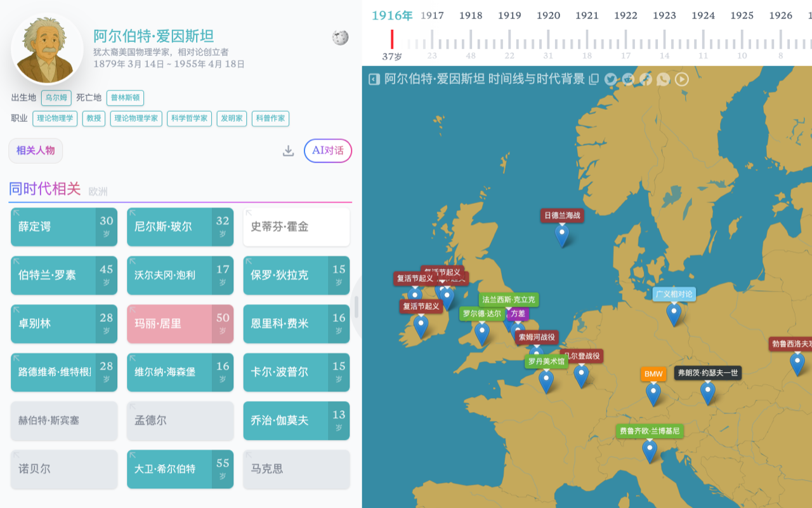Jump to year 1920 on the timeline
Viewport: 812px width, 508px height.
[x=548, y=15]
